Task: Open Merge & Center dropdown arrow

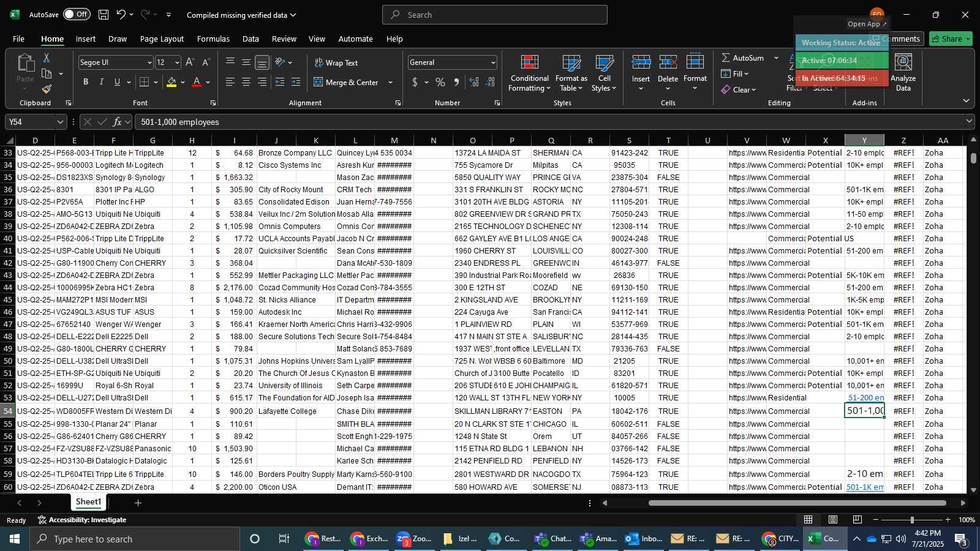Action: tap(390, 82)
